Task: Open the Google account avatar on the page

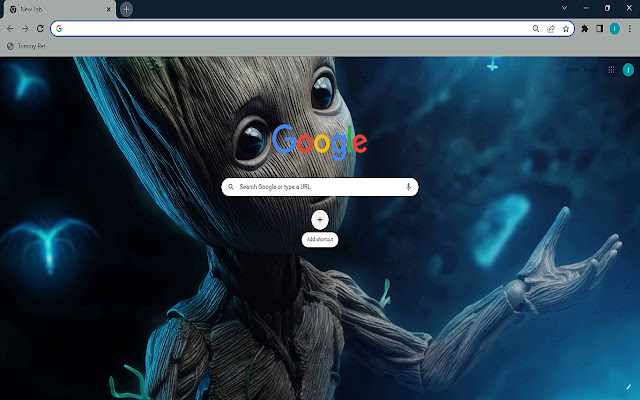Action: 628,70
